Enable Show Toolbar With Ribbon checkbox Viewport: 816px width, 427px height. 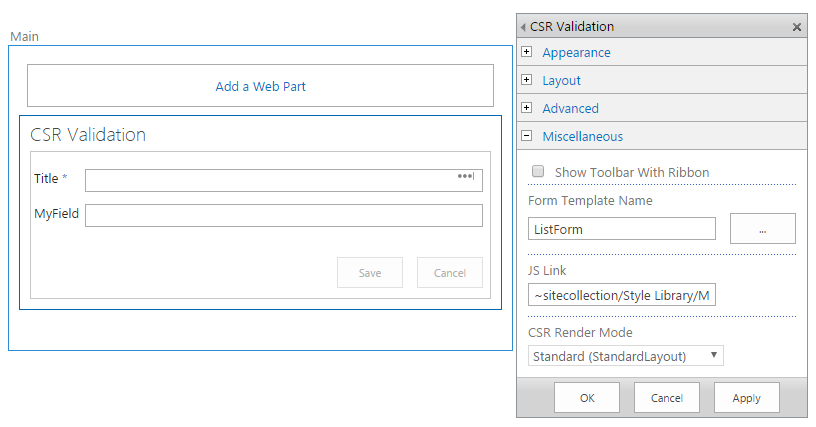click(x=538, y=171)
